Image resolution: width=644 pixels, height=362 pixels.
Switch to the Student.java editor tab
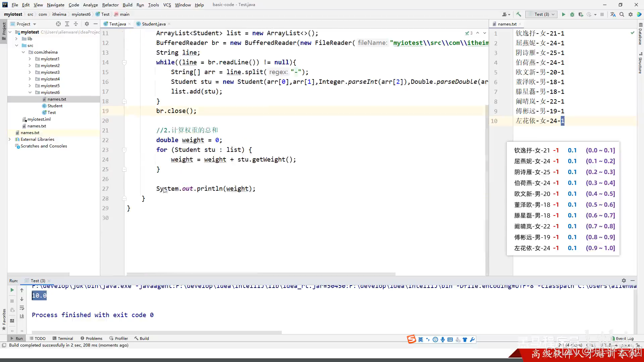point(153,24)
